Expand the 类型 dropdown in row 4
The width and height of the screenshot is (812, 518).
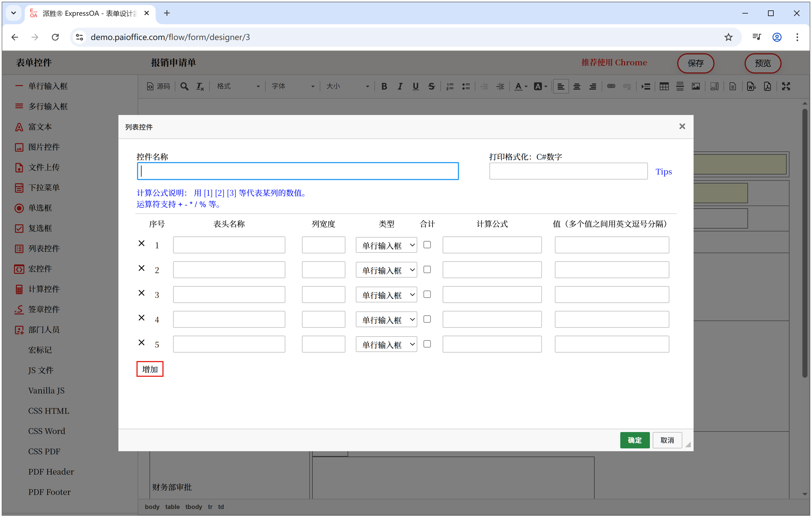pos(386,320)
